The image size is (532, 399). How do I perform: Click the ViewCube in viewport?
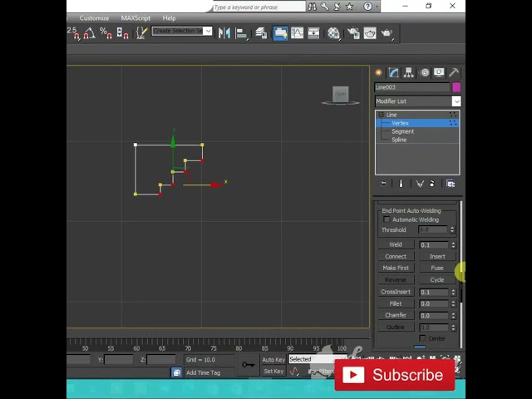(x=341, y=95)
